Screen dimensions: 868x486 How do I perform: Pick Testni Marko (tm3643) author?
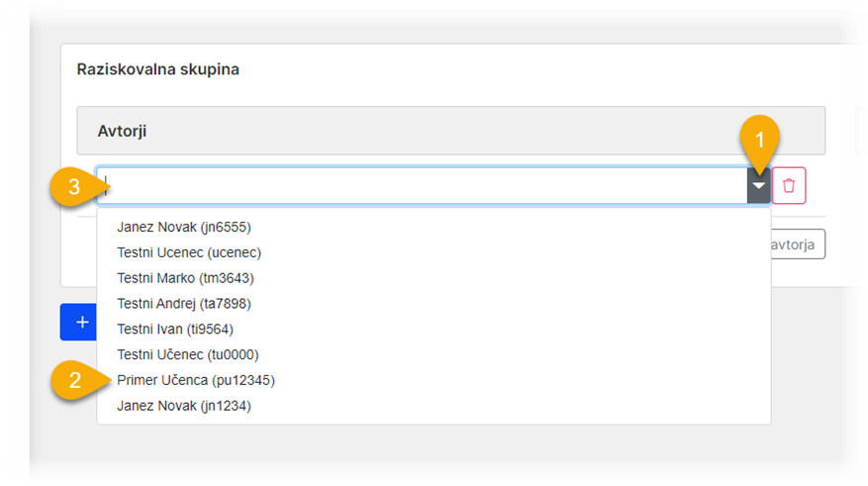185,278
